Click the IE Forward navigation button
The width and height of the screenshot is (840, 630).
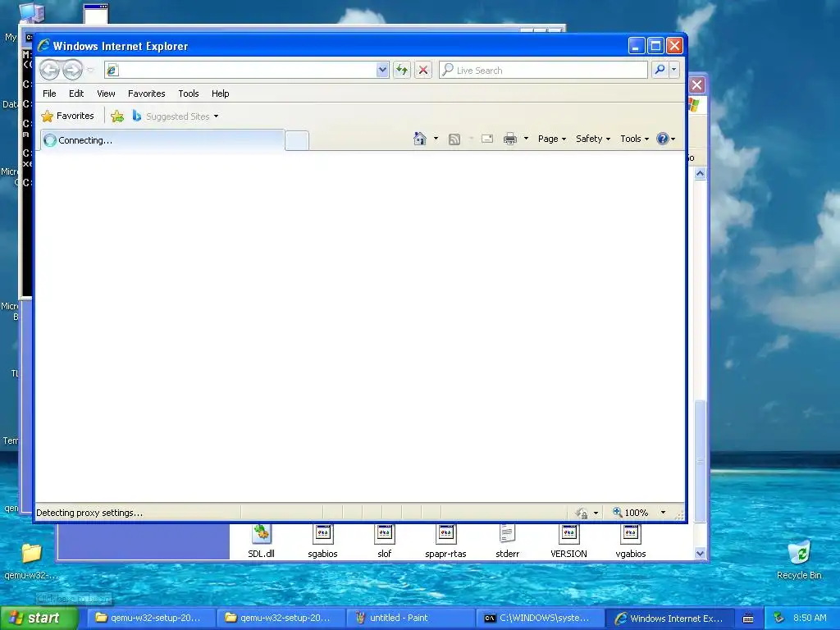72,70
